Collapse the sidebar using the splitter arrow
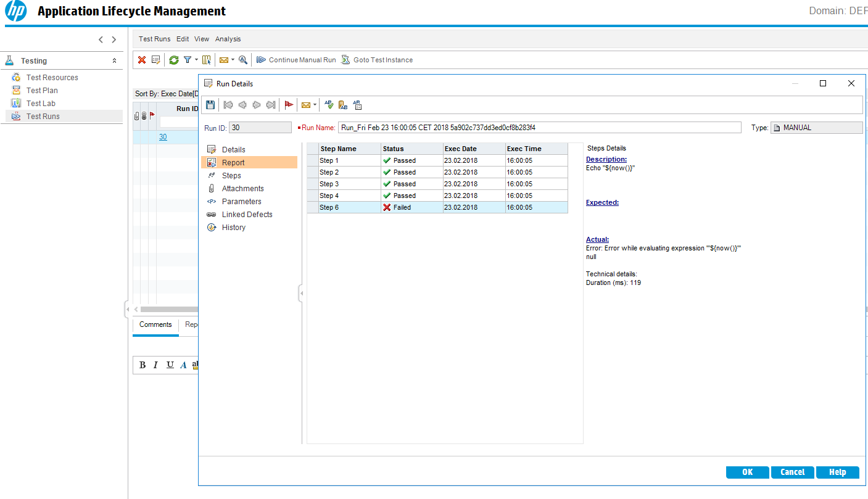The width and height of the screenshot is (868, 499). [x=128, y=308]
